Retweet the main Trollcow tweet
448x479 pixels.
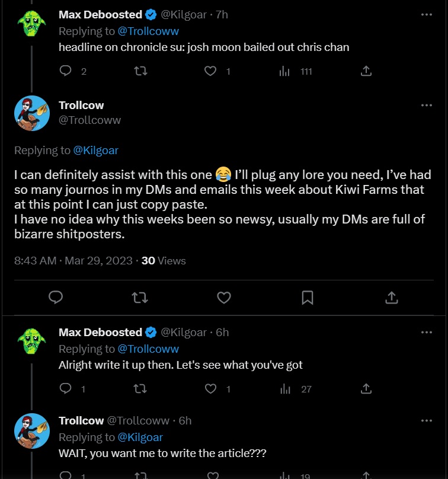click(140, 297)
